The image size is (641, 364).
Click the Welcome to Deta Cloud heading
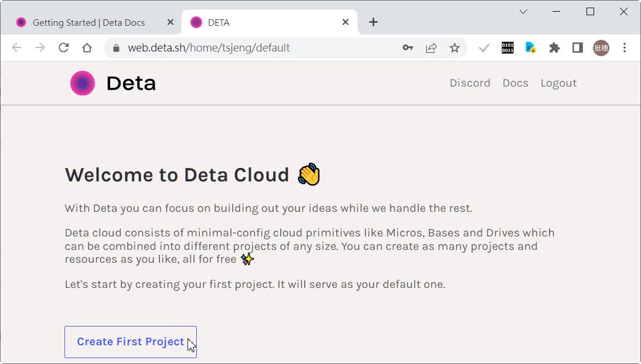[x=177, y=175]
